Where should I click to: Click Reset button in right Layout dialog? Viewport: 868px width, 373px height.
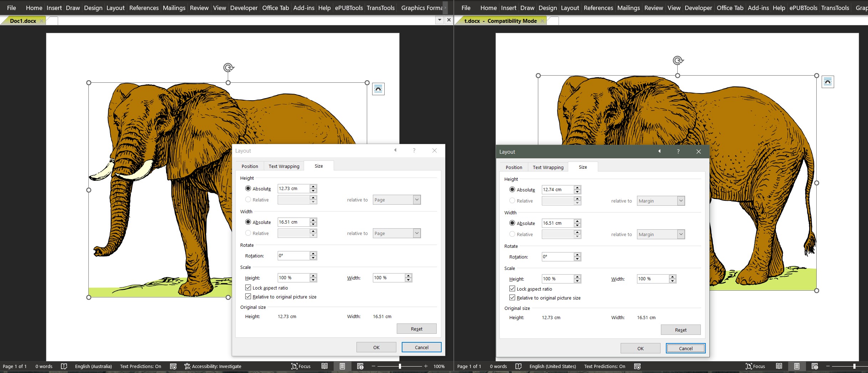(681, 330)
